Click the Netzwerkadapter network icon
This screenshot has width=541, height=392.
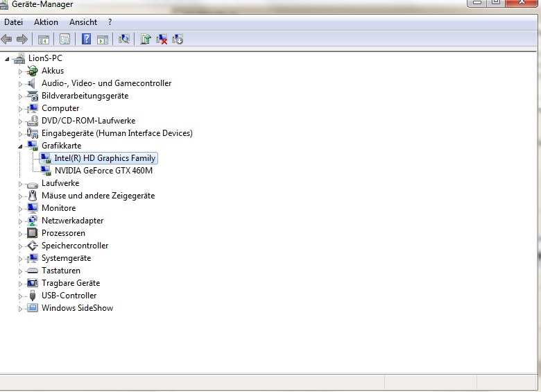pos(33,221)
